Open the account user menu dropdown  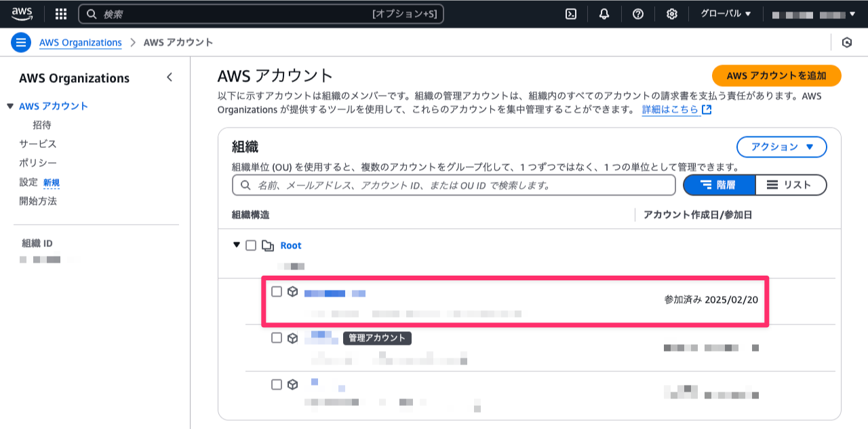pos(813,14)
